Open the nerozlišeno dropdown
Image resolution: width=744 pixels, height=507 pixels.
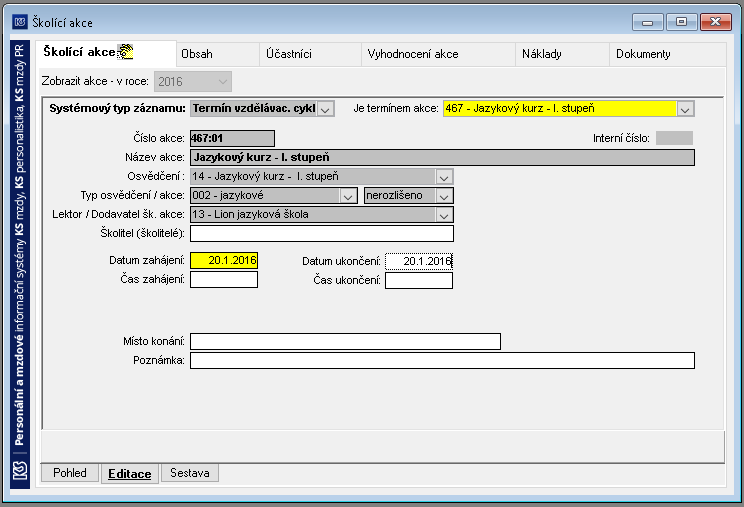(444, 196)
